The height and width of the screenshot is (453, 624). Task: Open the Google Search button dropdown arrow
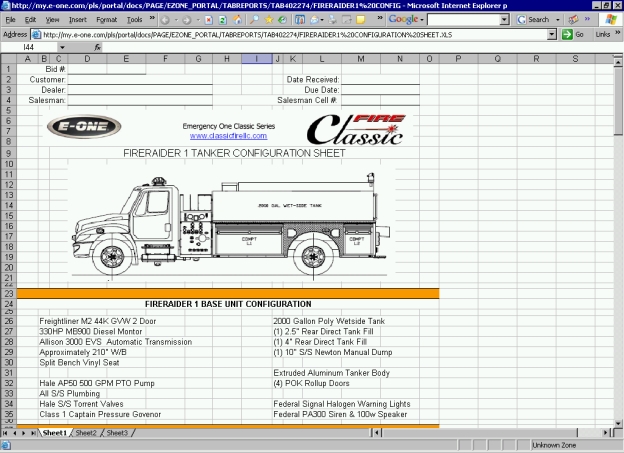(x=558, y=20)
